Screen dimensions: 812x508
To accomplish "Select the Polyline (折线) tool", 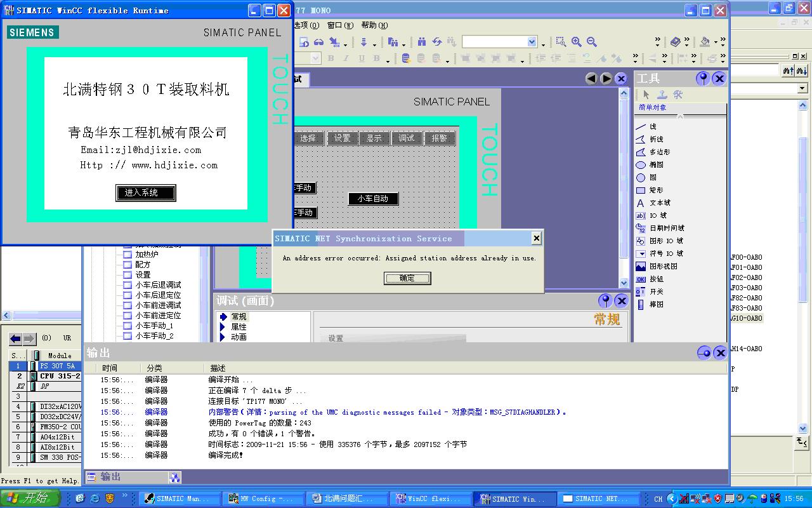I will [x=650, y=139].
